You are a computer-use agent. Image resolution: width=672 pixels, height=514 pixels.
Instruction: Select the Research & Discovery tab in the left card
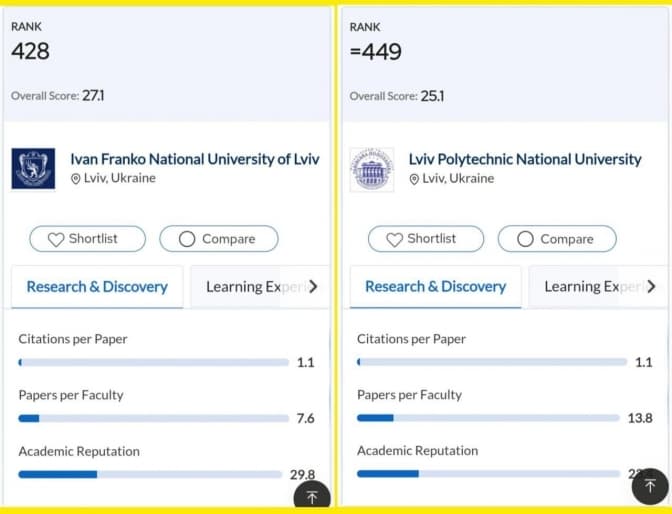(97, 287)
